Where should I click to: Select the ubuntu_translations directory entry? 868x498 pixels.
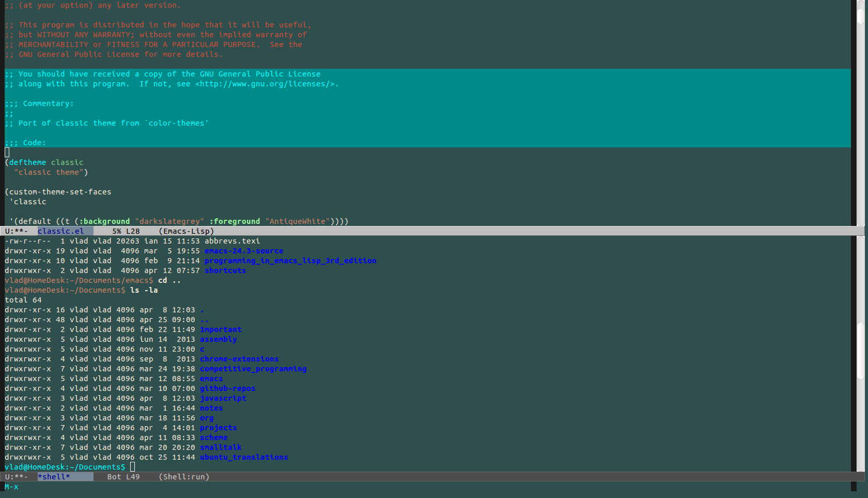coord(244,457)
